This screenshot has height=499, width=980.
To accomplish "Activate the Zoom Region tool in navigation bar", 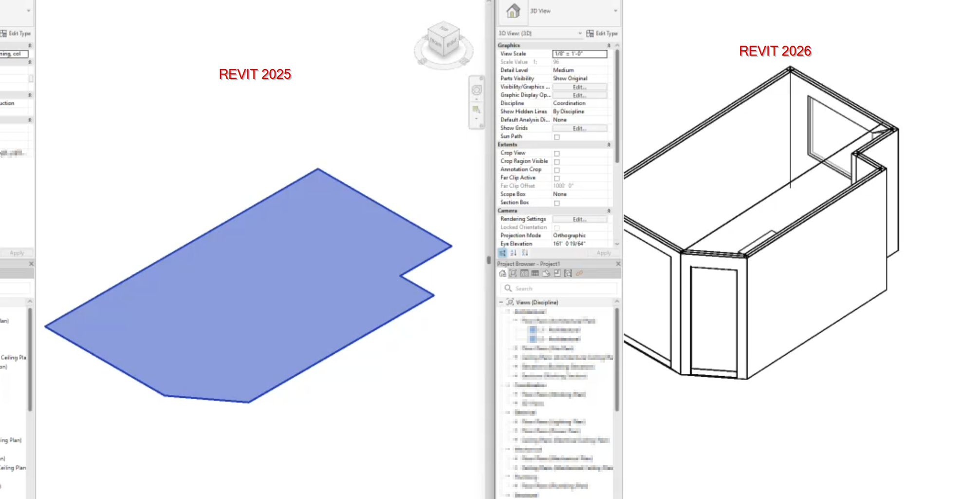I will 476,110.
